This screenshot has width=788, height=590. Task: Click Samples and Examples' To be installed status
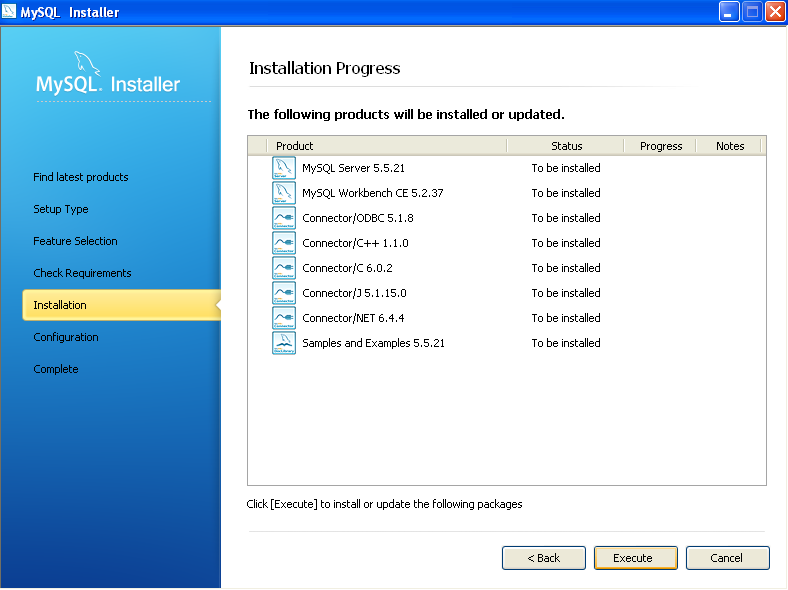566,343
